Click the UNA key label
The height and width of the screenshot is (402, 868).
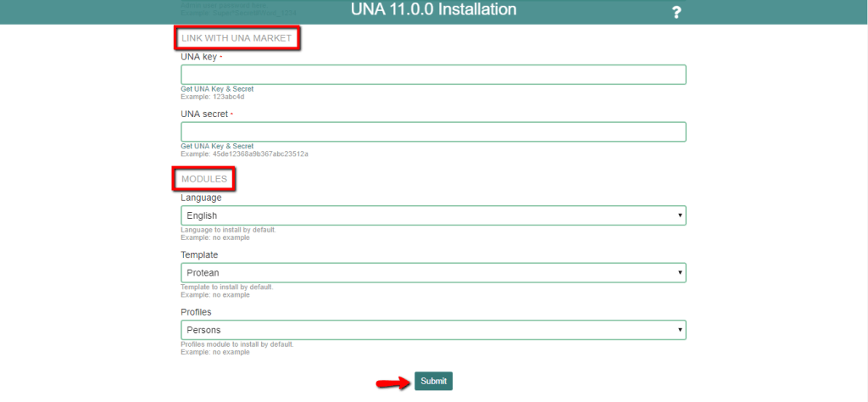[198, 57]
